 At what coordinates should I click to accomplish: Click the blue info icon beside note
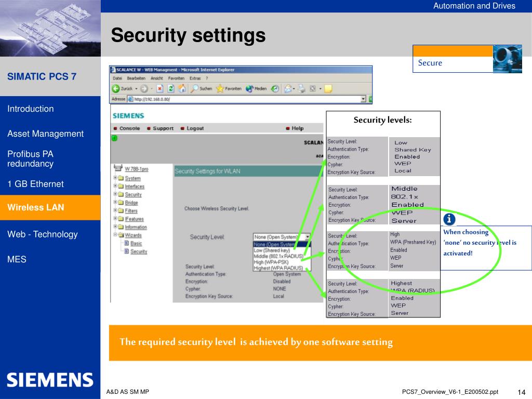(x=449, y=219)
